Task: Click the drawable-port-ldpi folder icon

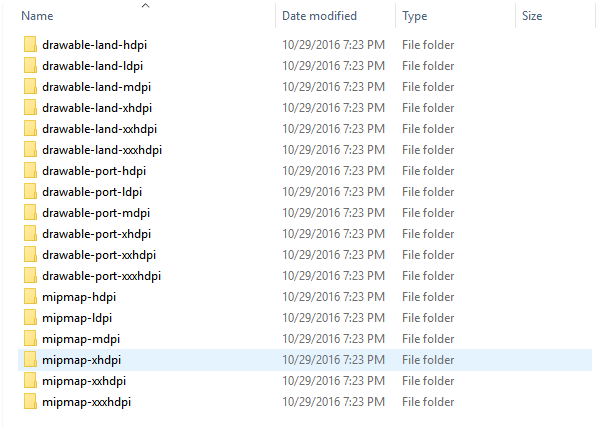Action: [x=30, y=192]
